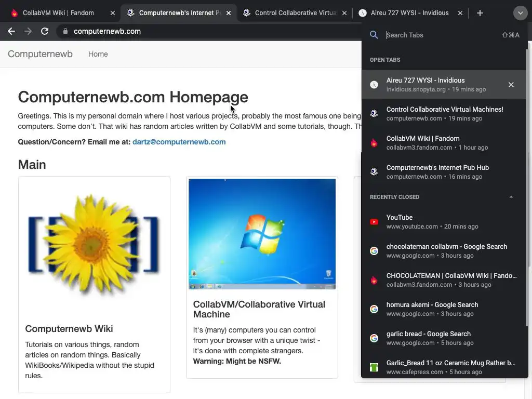Collapse the Recently Closed section
532x399 pixels.
click(511, 197)
